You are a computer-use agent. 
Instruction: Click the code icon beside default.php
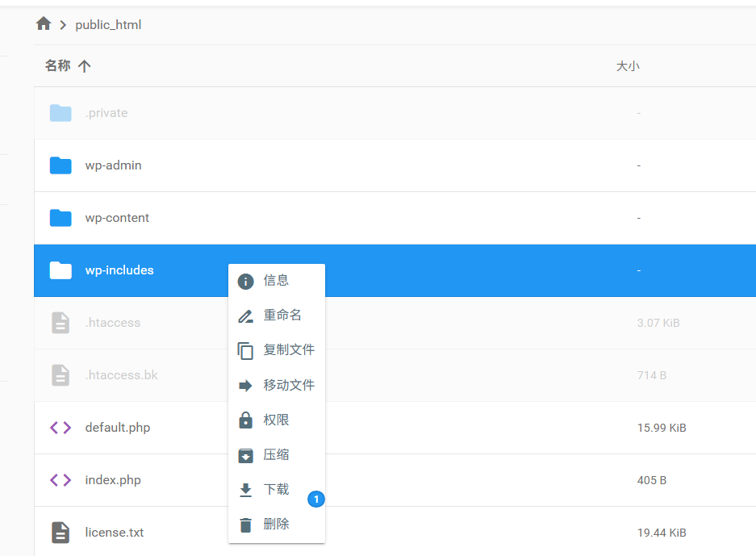(61, 427)
